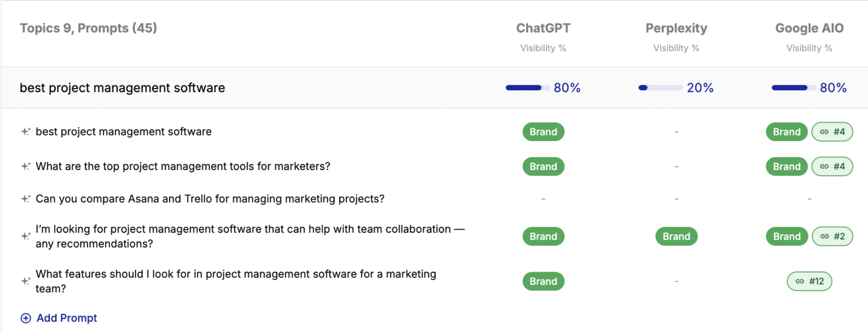Click ChatGPT Brand badge in marketing team features row

[x=543, y=281]
